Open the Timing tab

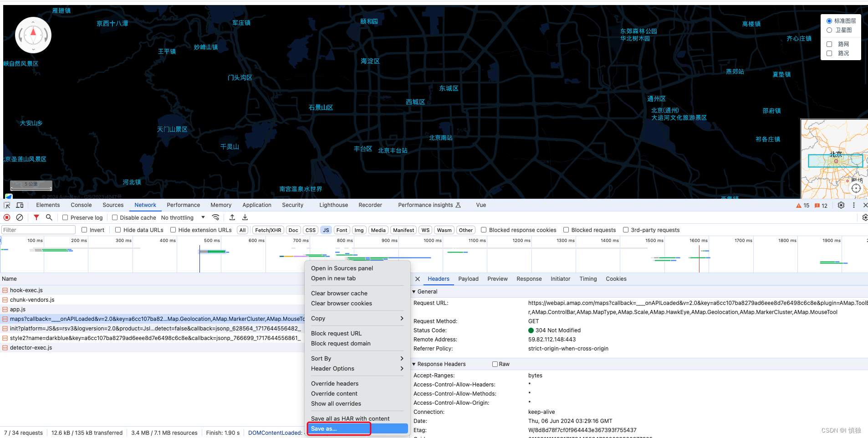pyautogui.click(x=588, y=279)
